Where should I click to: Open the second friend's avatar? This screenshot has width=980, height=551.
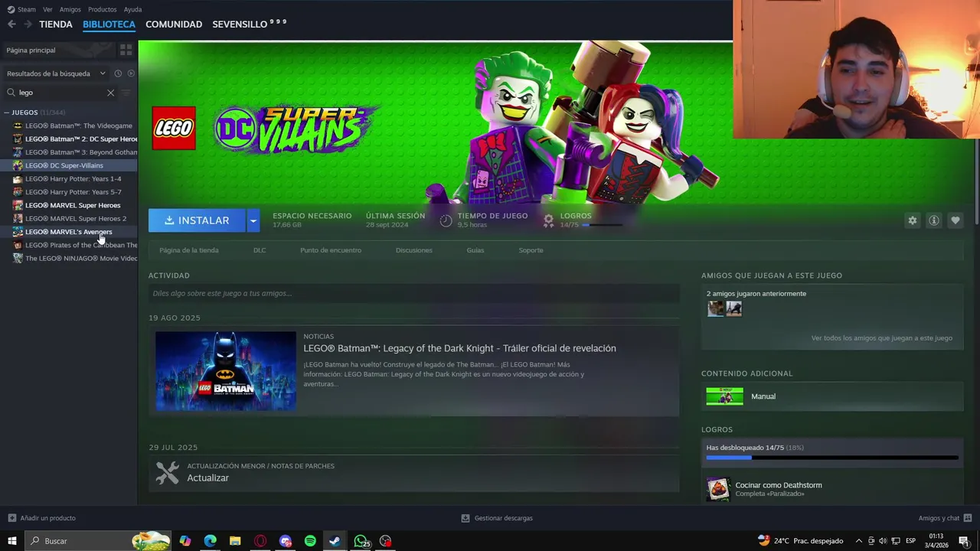(x=733, y=308)
